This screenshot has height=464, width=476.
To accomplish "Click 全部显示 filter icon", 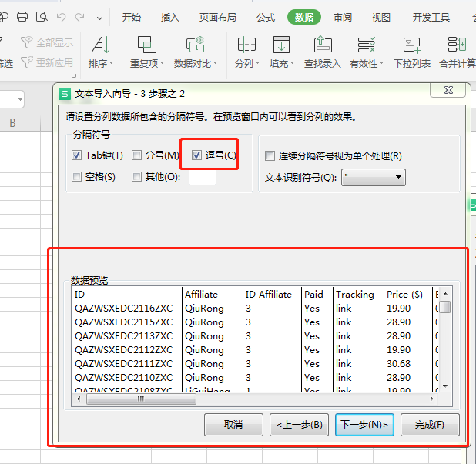I will tap(27, 42).
